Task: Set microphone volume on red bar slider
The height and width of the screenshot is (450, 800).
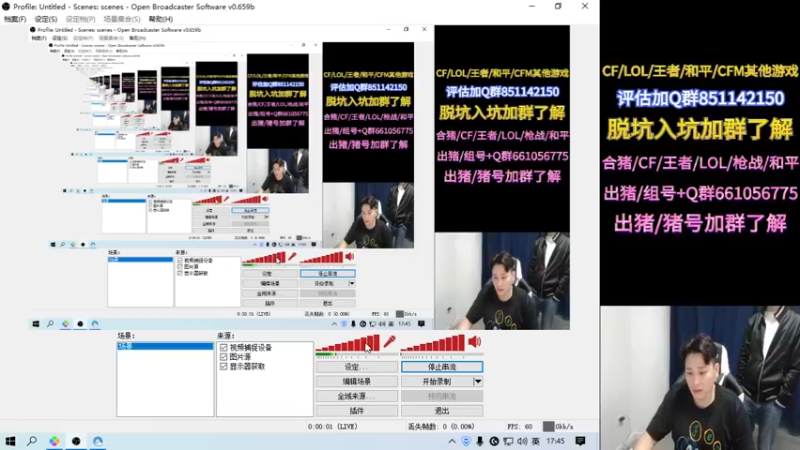Action: click(x=347, y=343)
